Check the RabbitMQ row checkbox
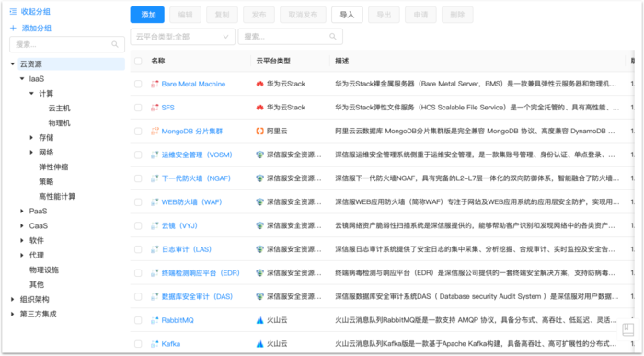This screenshot has height=356, width=644. tap(138, 320)
